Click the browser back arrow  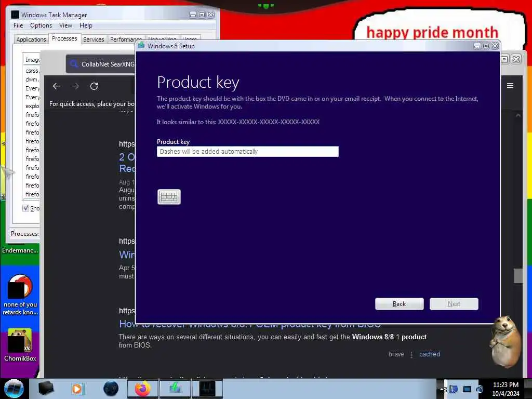[x=57, y=86]
